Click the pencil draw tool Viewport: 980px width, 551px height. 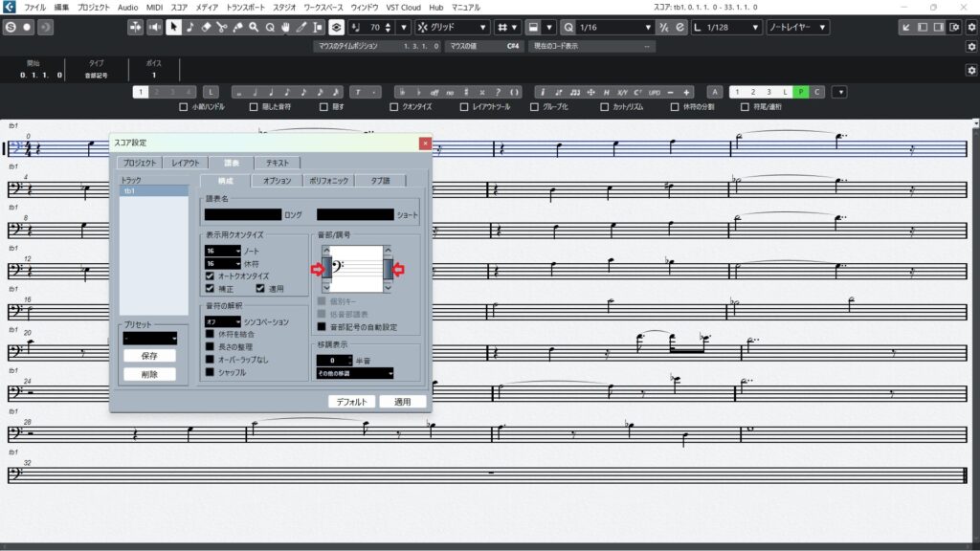click(301, 27)
